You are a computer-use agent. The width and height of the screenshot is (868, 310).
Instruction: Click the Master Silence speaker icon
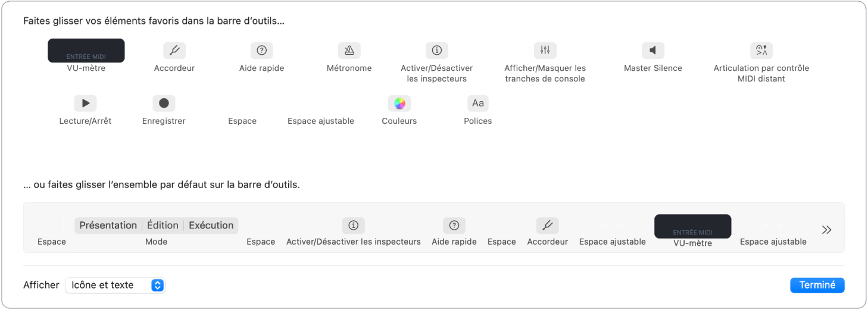652,50
